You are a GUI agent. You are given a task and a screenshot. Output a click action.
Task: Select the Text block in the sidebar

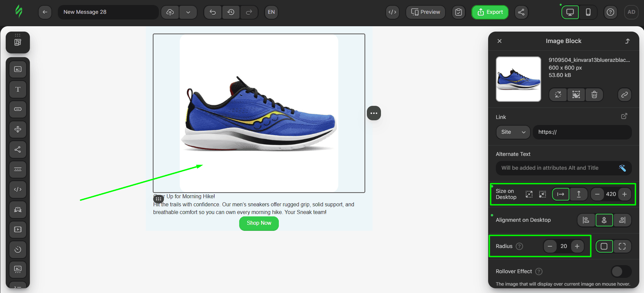[18, 89]
